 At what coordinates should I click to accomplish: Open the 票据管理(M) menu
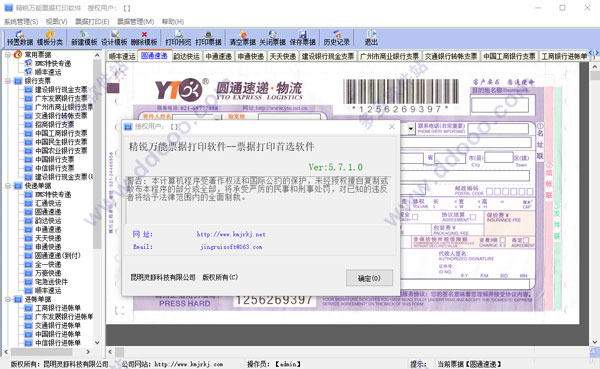coord(135,21)
